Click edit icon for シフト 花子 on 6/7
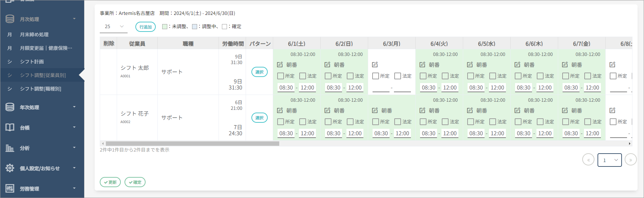 click(x=565, y=110)
